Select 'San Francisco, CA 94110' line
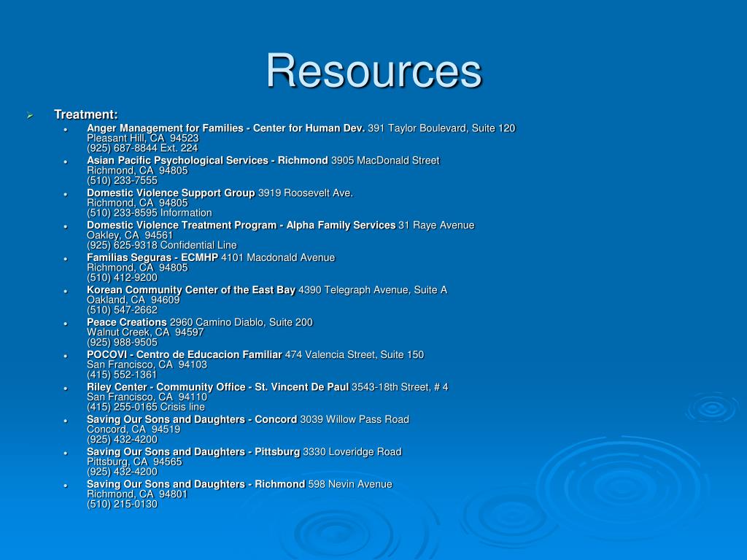This screenshot has width=747, height=560. point(147,397)
